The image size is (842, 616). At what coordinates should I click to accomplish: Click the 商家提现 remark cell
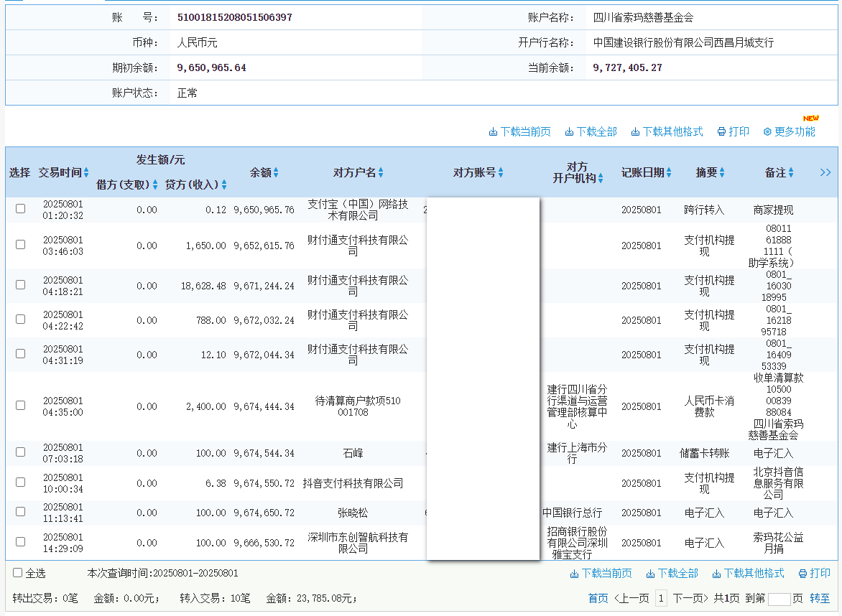click(773, 210)
